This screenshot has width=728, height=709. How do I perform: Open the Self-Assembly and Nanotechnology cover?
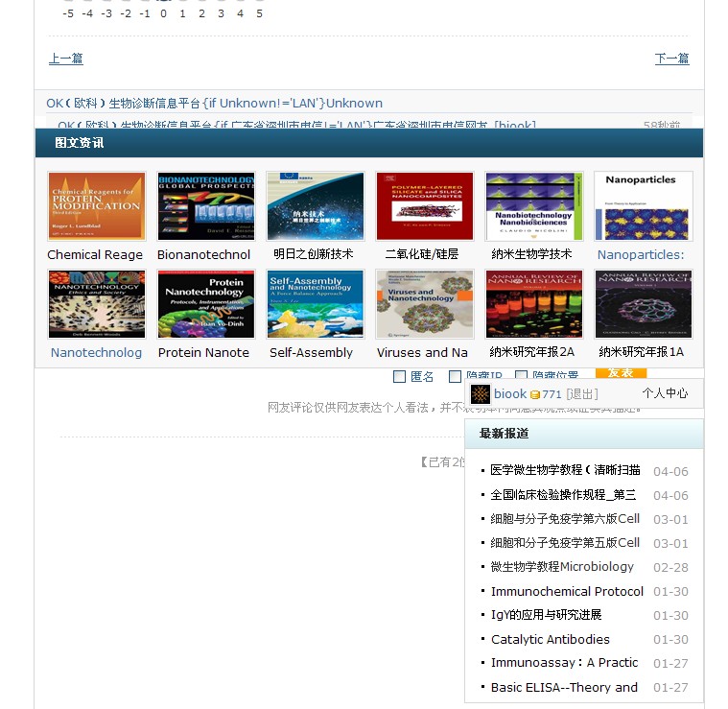point(316,304)
